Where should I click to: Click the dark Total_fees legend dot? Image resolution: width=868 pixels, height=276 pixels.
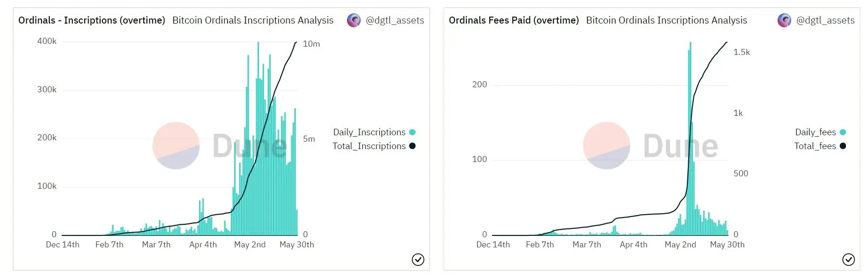[843, 146]
